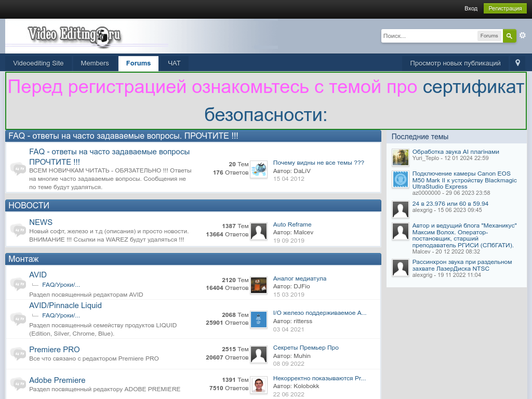The width and height of the screenshot is (532, 399).
Task: Click the location marker icon in navbar
Action: coord(517,63)
